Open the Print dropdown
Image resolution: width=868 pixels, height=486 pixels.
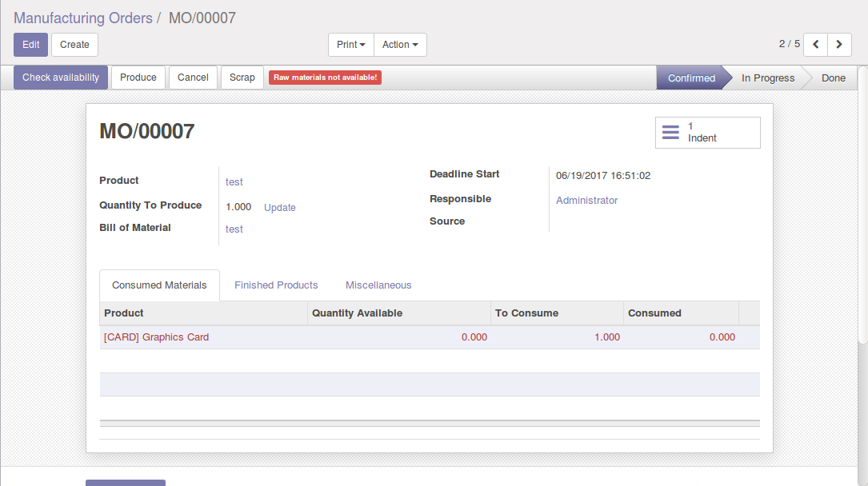point(351,44)
